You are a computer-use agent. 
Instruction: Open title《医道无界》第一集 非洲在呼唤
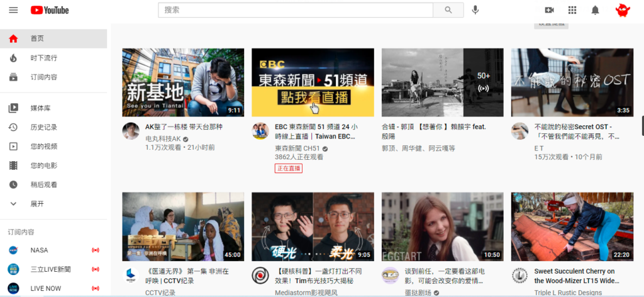click(x=187, y=276)
